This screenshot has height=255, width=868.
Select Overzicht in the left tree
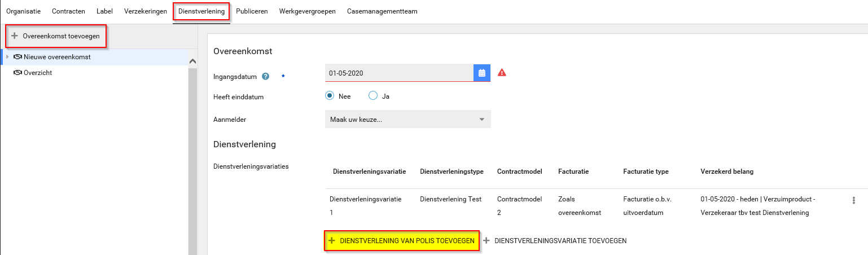pyautogui.click(x=38, y=73)
